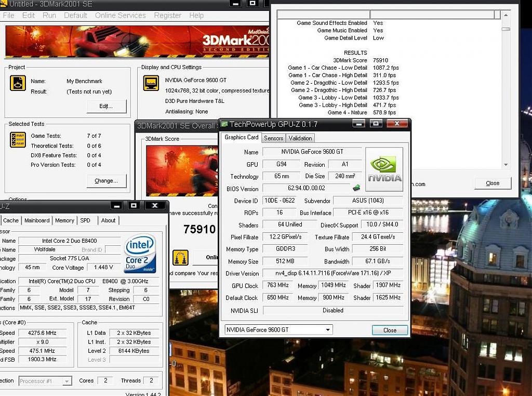The image size is (532, 396).
Task: Click the Core Speed 4275.6 MHz value
Action: click(x=42, y=333)
